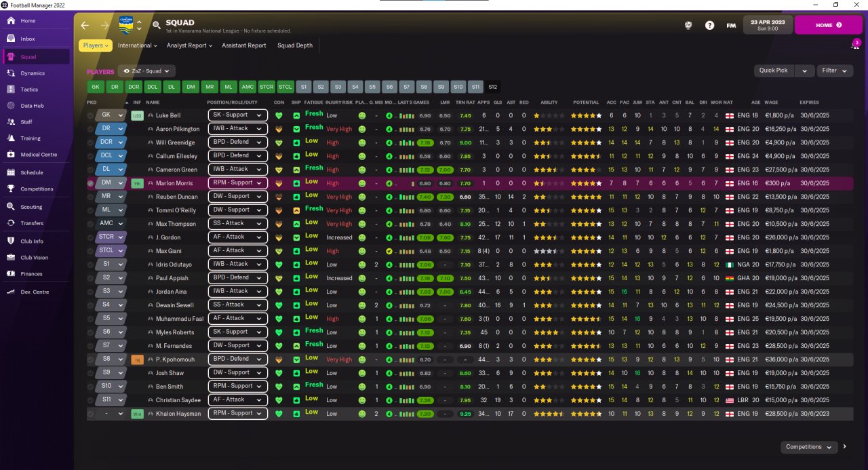
Task: Open the Scouting sidebar icon
Action: point(11,207)
